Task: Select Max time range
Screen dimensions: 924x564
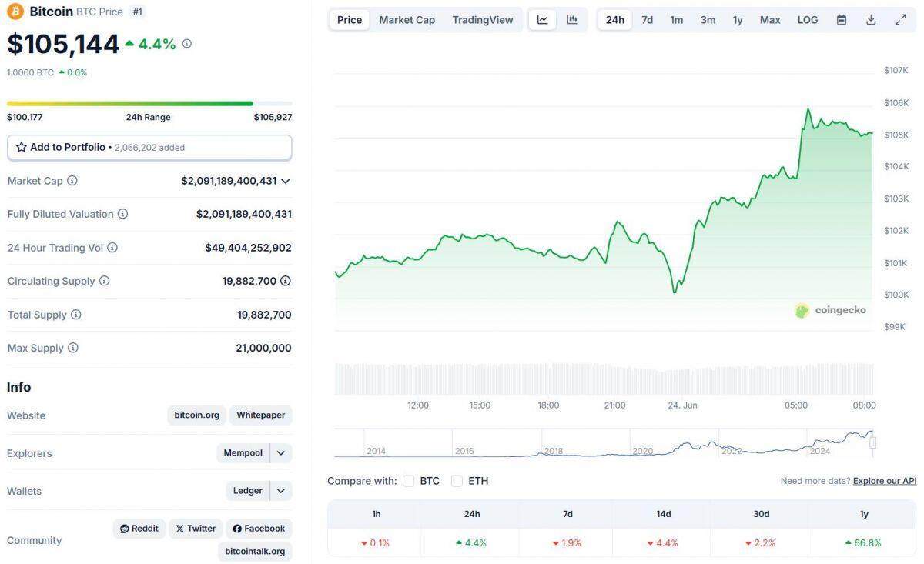Action: pos(770,20)
